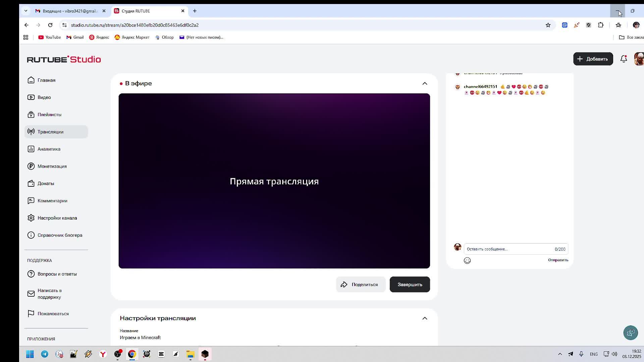Open Telegram from the taskbar

tap(44, 354)
